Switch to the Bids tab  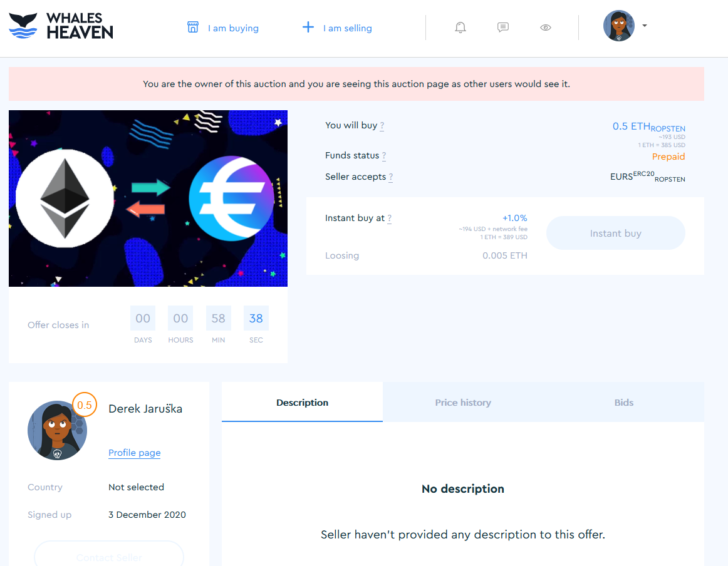(624, 402)
